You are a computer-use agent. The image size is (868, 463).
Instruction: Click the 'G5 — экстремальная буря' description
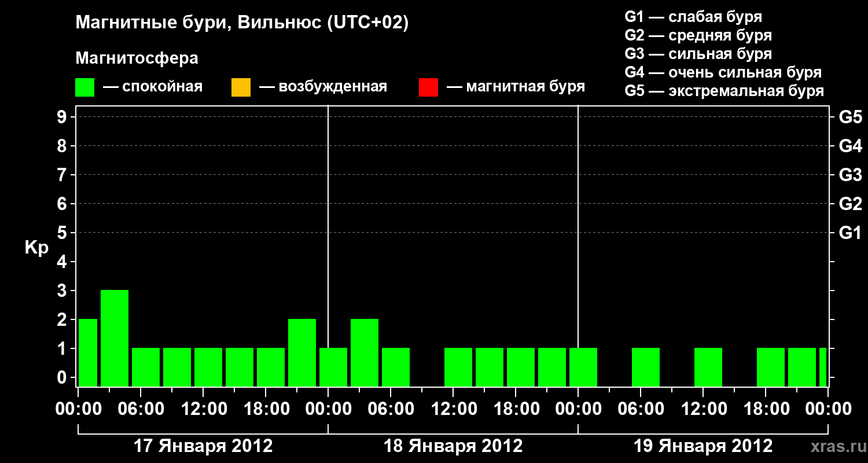click(724, 91)
